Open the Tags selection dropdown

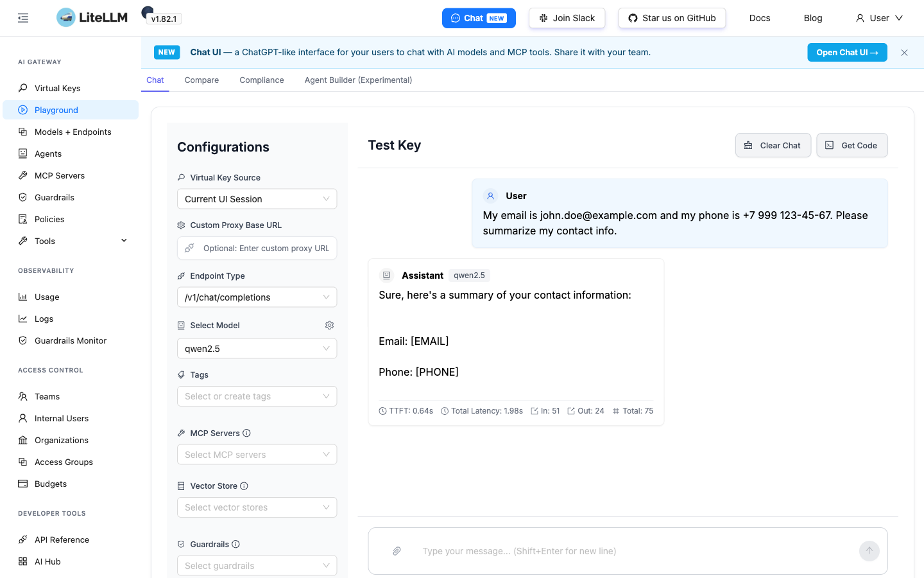257,396
